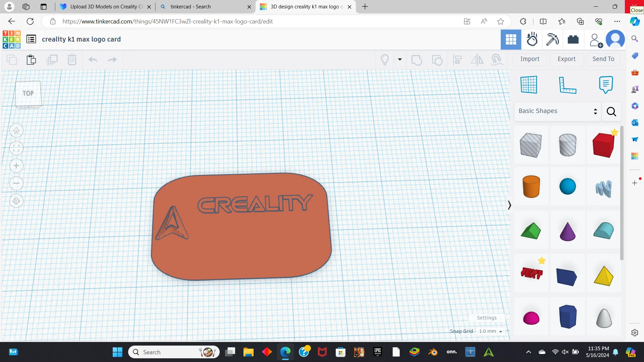The image size is (644, 362).
Task: Click the shapes search magnifier icon
Action: coord(611,111)
